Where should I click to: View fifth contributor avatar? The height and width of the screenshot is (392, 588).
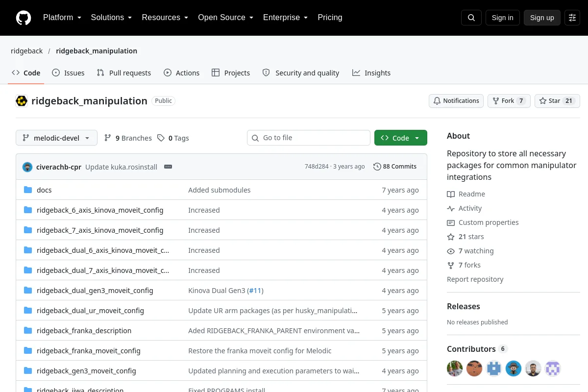tap(533, 368)
